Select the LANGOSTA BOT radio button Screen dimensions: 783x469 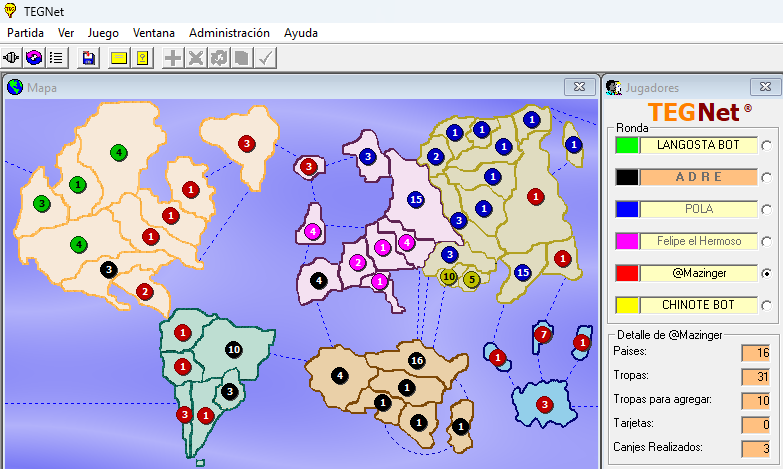[767, 146]
